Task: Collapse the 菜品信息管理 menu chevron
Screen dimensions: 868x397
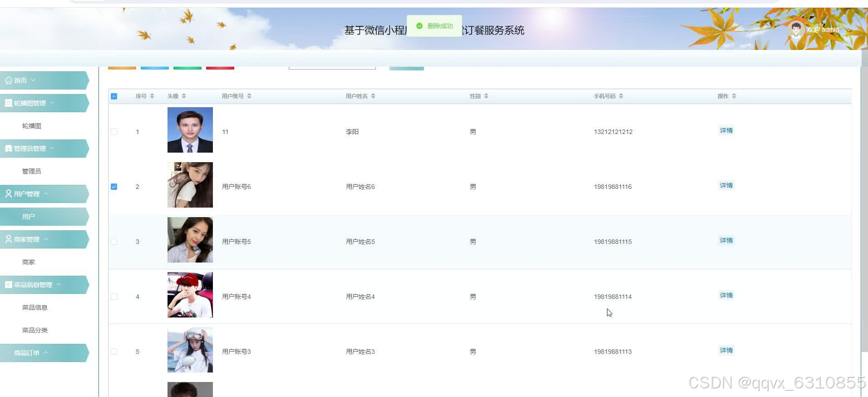Action: [59, 284]
